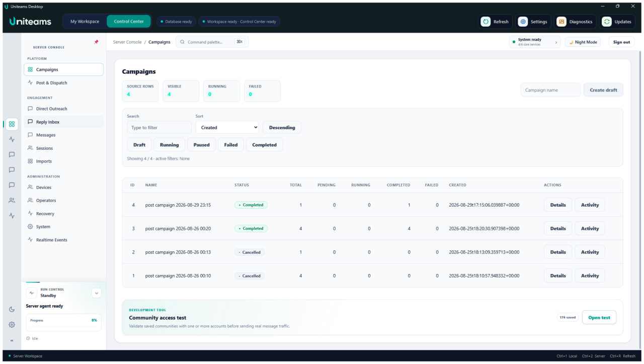The width and height of the screenshot is (644, 364).
Task: Focus the Type to filter search field
Action: click(x=159, y=128)
